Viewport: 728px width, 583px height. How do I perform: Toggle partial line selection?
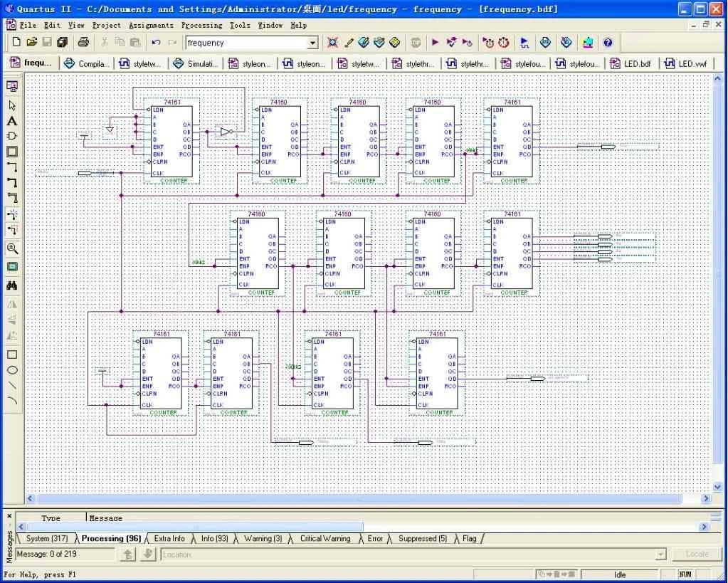coord(13,230)
